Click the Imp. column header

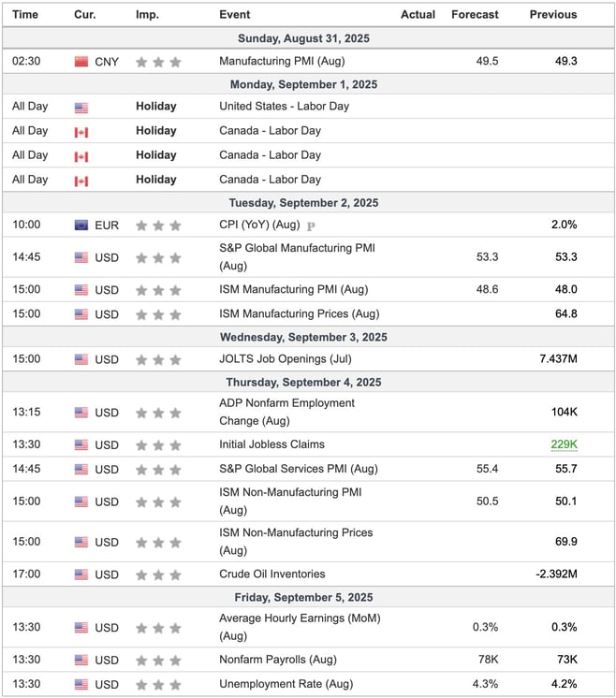click(x=147, y=15)
